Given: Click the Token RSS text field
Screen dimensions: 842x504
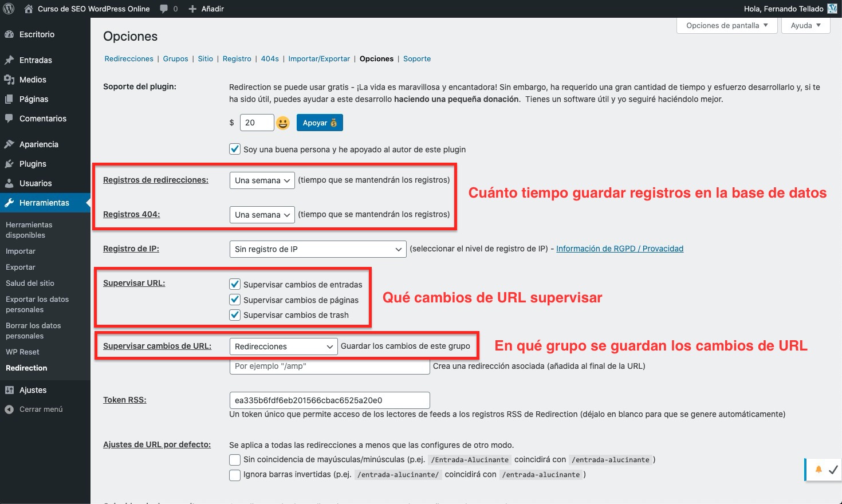Looking at the screenshot, I should click(329, 400).
